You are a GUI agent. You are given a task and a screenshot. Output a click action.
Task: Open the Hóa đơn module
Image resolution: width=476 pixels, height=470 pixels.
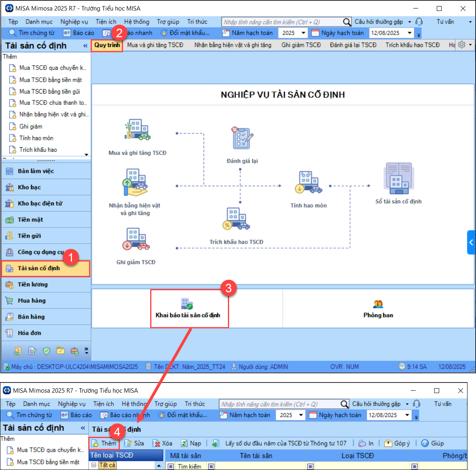(46, 333)
